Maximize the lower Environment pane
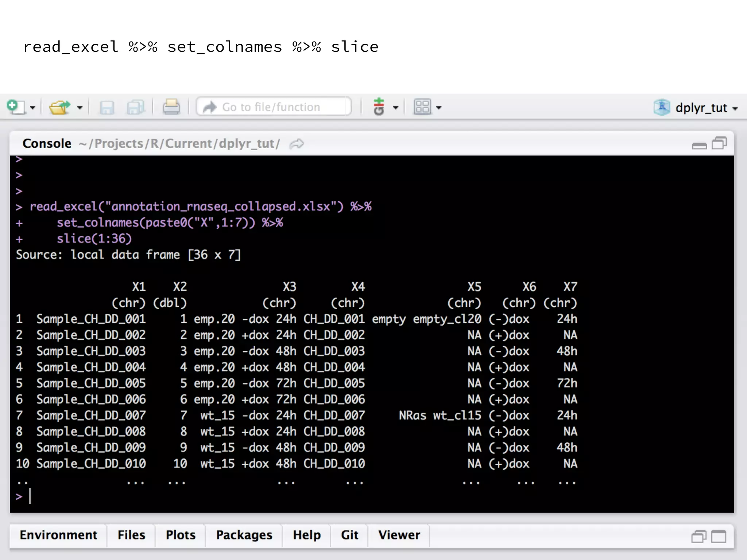 [719, 536]
